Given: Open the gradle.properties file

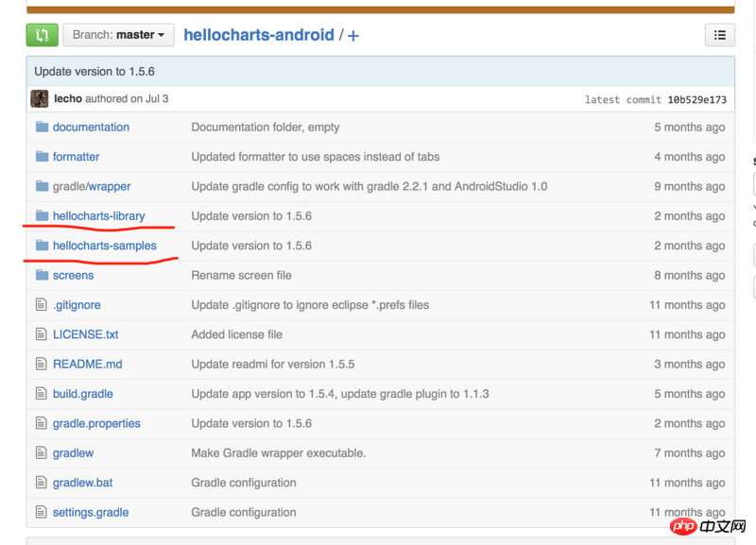Looking at the screenshot, I should (x=97, y=423).
